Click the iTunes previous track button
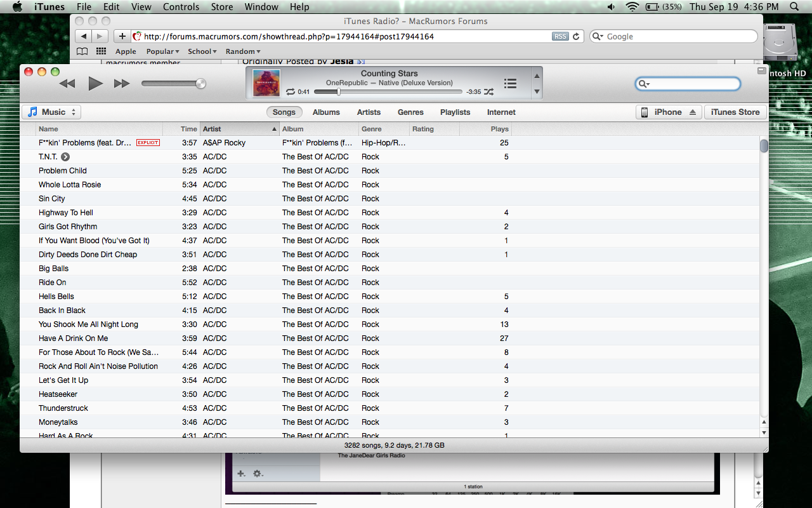The height and width of the screenshot is (508, 812). 67,83
